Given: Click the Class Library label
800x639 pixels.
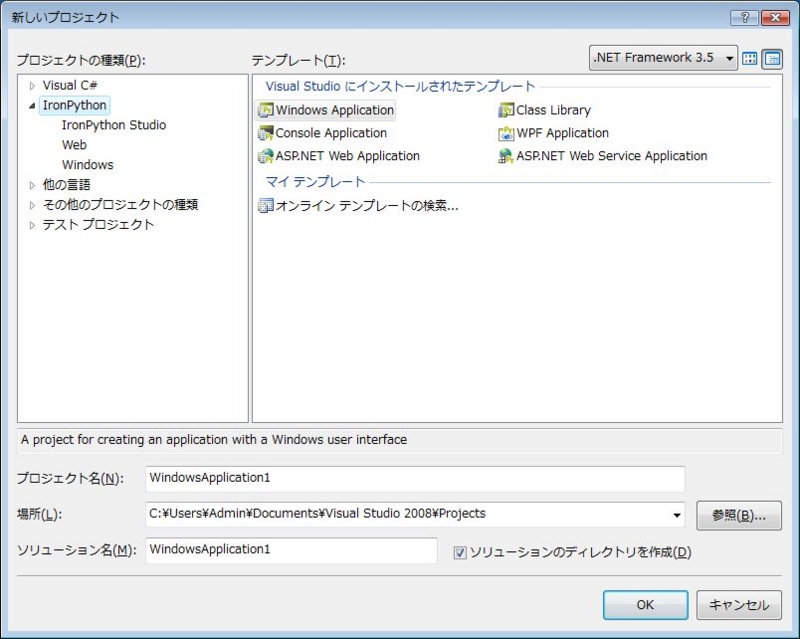Looking at the screenshot, I should (553, 110).
